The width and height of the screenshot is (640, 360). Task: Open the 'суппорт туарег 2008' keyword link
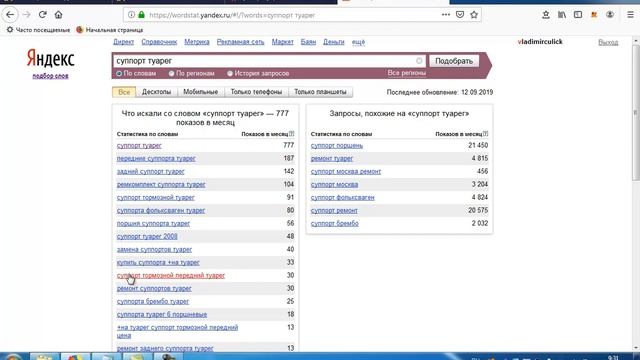pos(147,236)
